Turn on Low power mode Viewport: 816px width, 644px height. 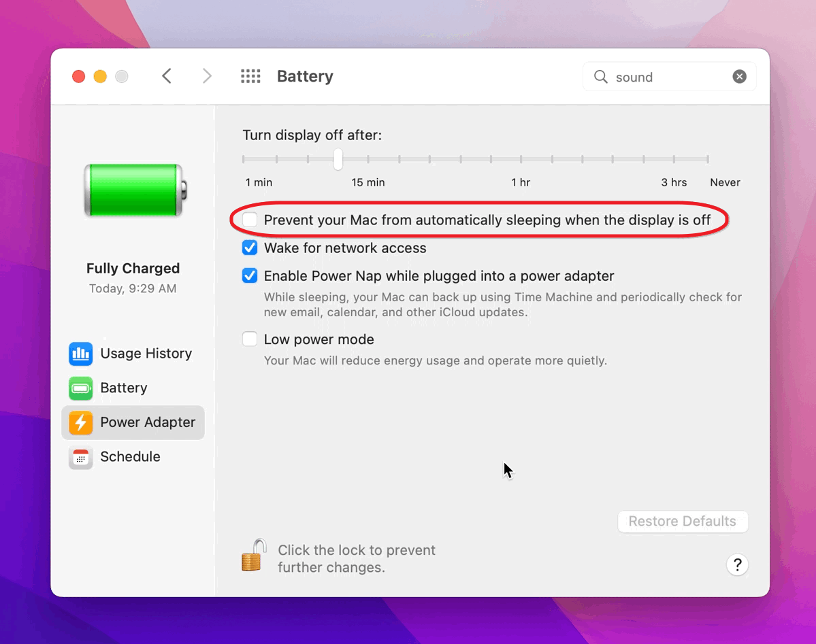tap(249, 339)
